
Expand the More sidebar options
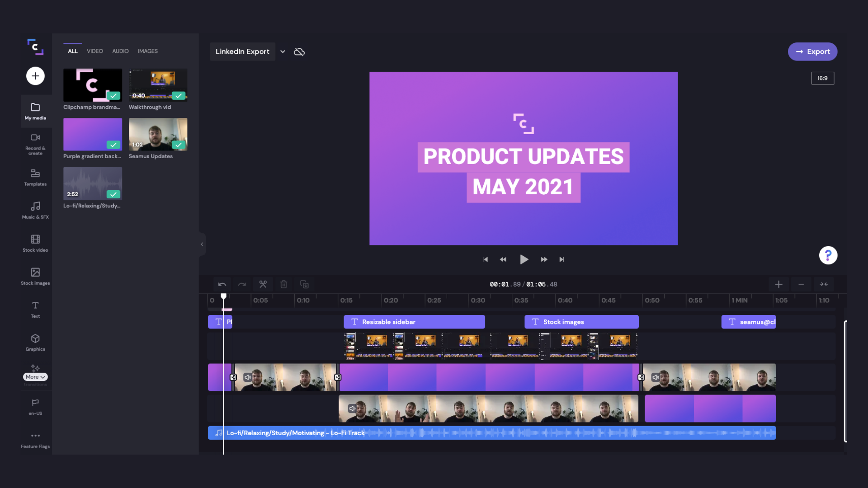35,377
